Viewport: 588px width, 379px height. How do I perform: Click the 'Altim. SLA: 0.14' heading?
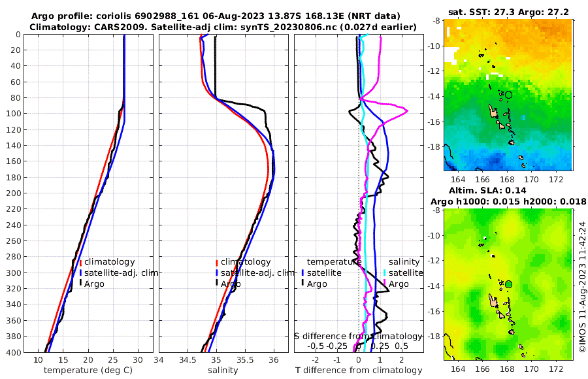pyautogui.click(x=487, y=190)
